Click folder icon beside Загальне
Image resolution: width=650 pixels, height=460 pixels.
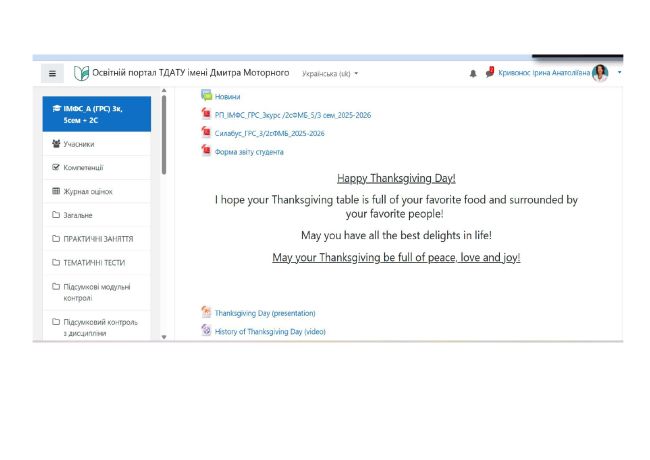(x=56, y=215)
